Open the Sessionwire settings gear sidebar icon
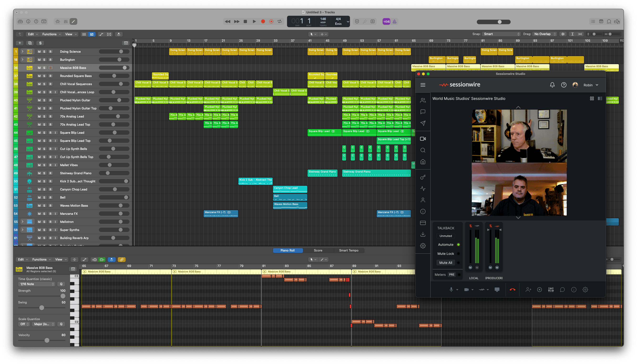Viewport: 637px width, 364px height. click(423, 246)
